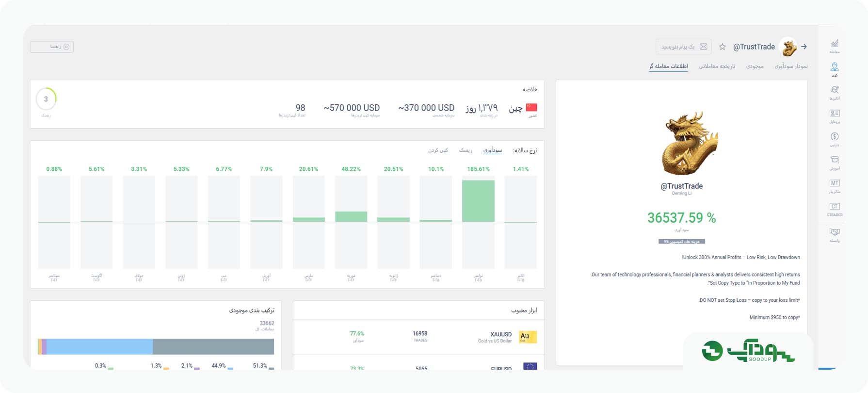Click the 77.6% profitable value for XAUUSD

(x=357, y=333)
